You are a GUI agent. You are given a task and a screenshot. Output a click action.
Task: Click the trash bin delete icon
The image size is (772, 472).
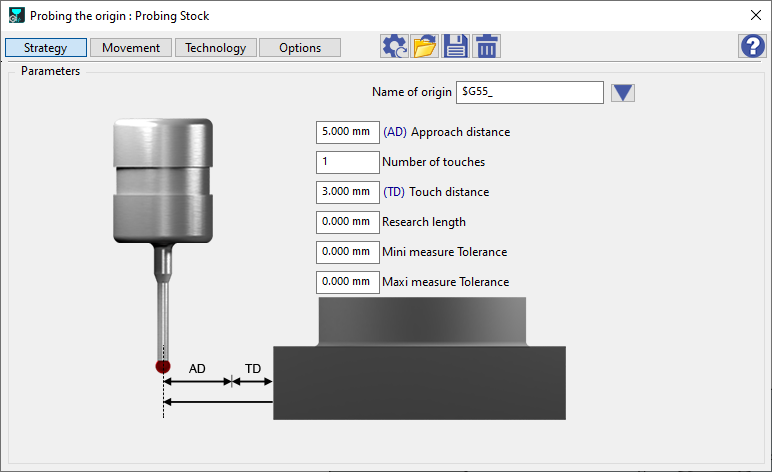click(x=487, y=46)
